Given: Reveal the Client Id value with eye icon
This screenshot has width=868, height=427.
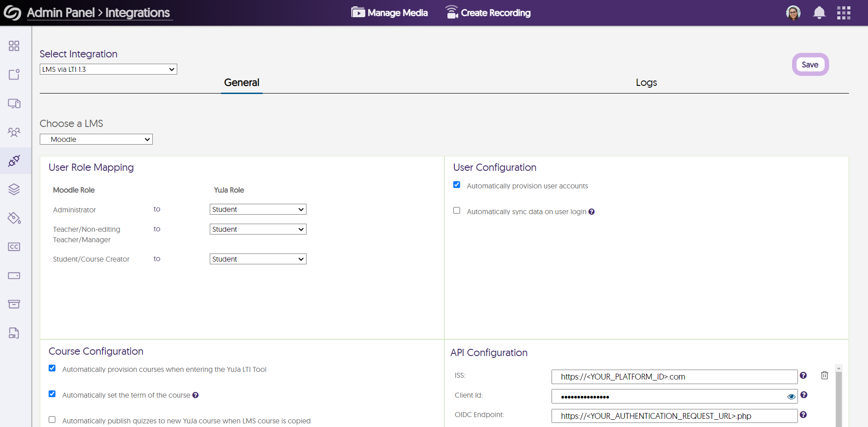Looking at the screenshot, I should (791, 397).
